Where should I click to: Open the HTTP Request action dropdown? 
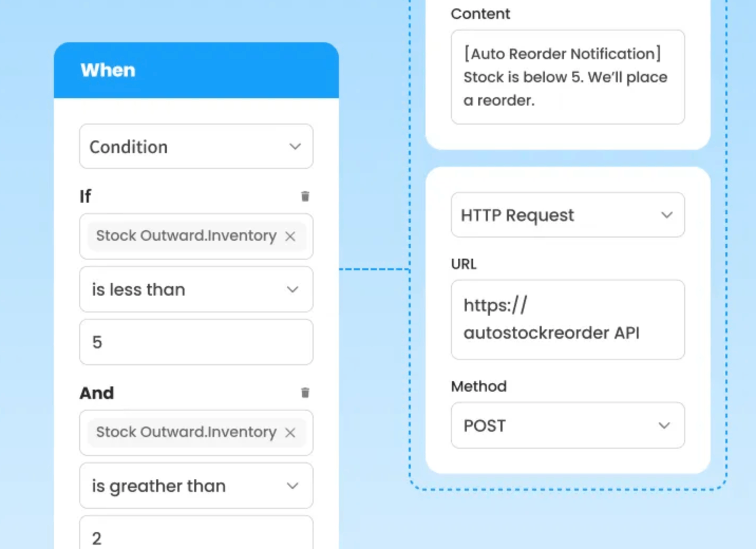tap(568, 215)
